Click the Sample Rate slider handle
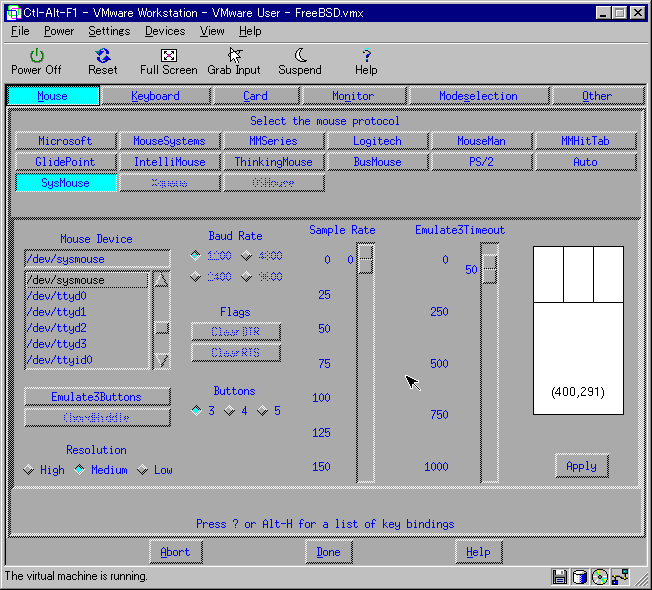 click(365, 259)
